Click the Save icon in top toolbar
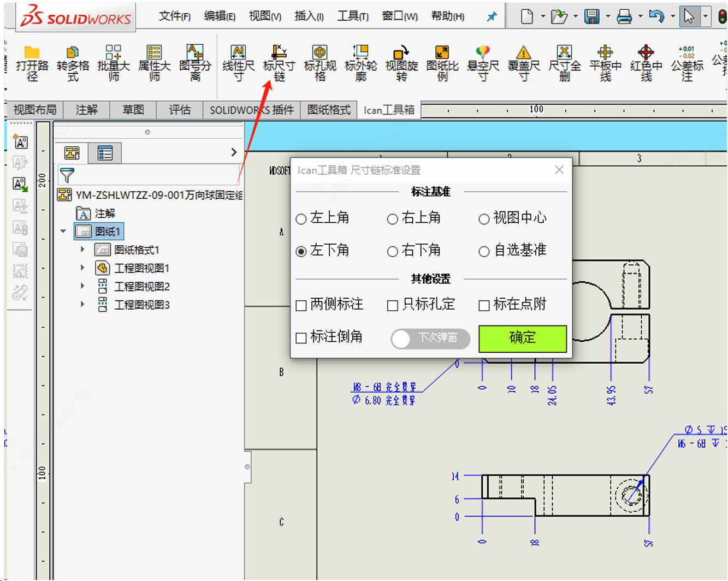Viewport: 728px width, 581px height. (x=591, y=16)
